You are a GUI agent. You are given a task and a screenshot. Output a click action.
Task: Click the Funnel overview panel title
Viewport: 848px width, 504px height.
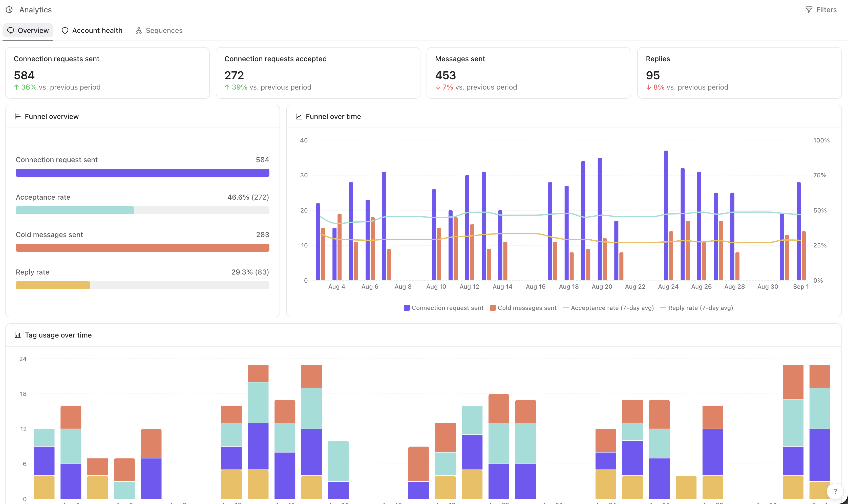(52, 116)
